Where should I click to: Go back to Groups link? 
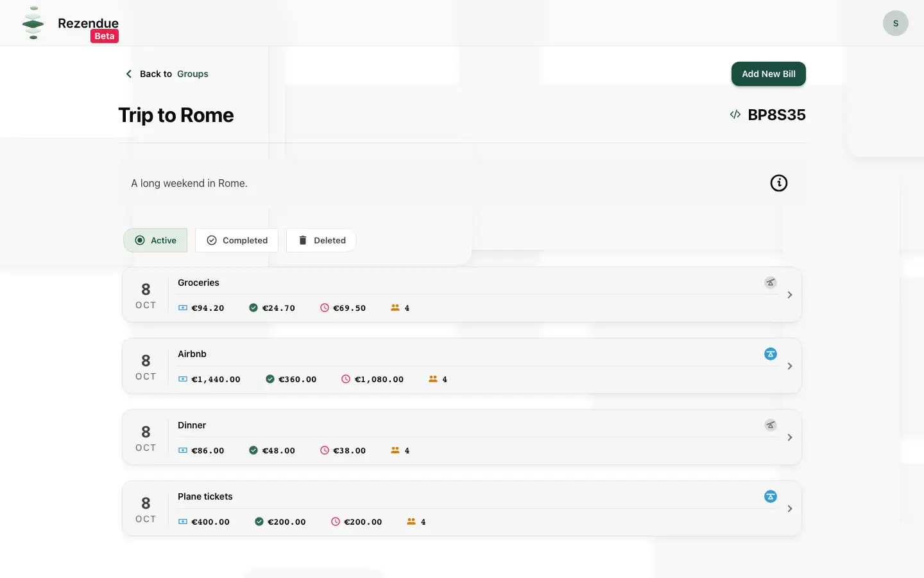[193, 74]
